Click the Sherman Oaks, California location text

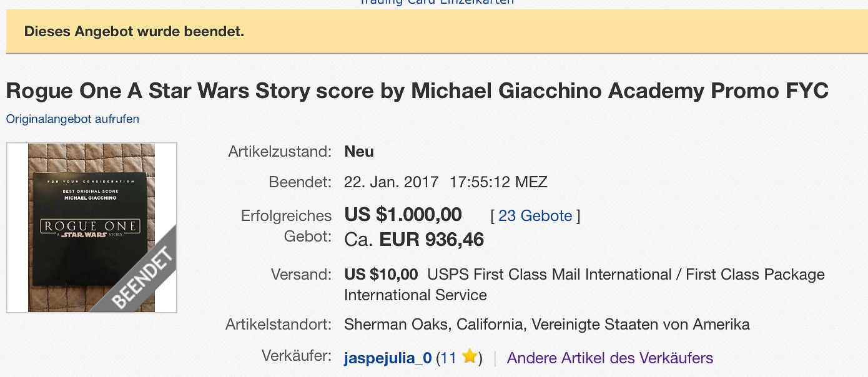546,325
